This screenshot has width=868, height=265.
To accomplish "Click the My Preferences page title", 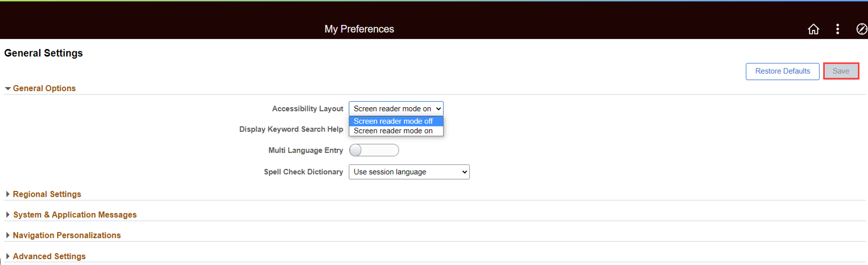I will point(359,29).
